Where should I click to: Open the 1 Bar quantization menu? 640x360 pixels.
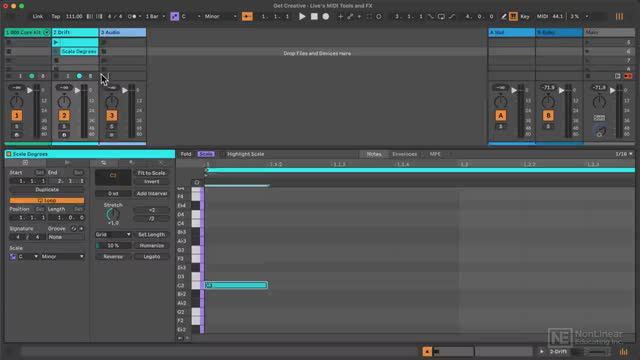coord(156,16)
